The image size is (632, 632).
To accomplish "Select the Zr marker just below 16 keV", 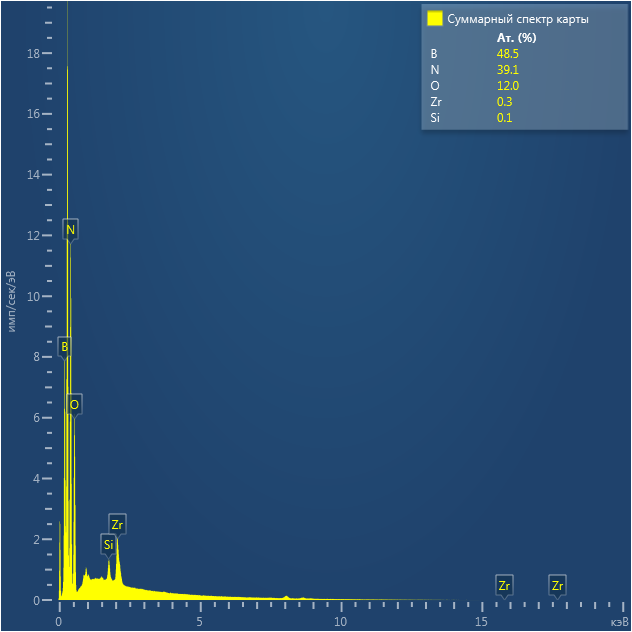I will pos(504,585).
